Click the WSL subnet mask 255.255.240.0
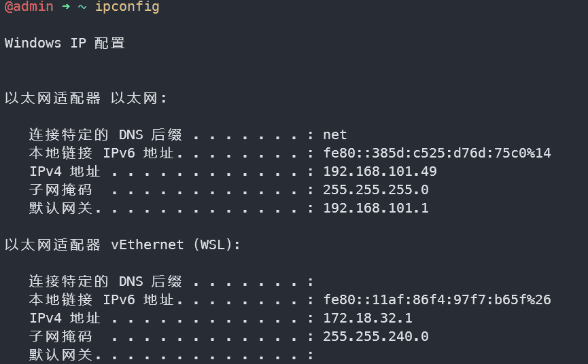This screenshot has width=588, height=364. (375, 337)
